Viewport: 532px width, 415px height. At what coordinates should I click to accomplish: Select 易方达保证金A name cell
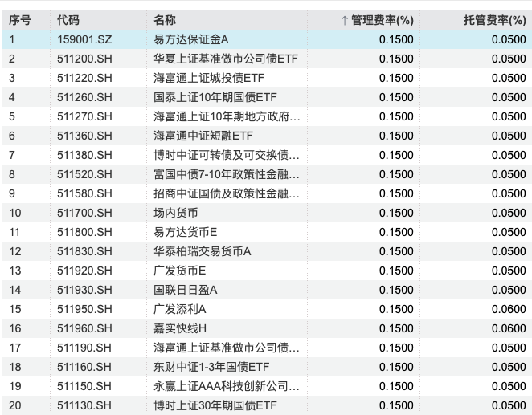coord(191,39)
